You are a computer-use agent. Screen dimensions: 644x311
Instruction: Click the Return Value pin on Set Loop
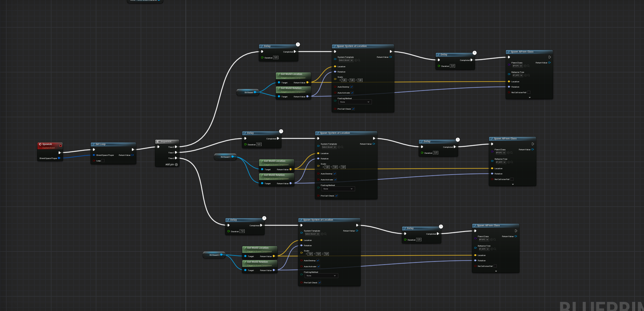click(x=132, y=155)
